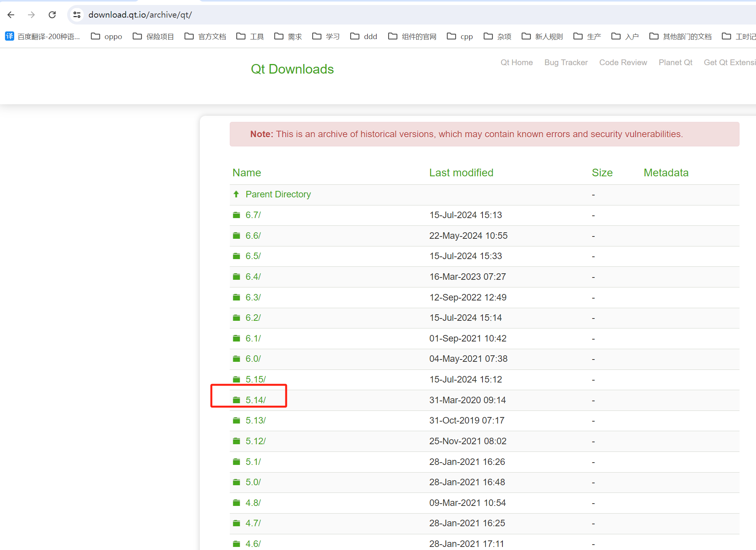Open the Code Review link
This screenshot has height=550, width=756.
tap(623, 62)
